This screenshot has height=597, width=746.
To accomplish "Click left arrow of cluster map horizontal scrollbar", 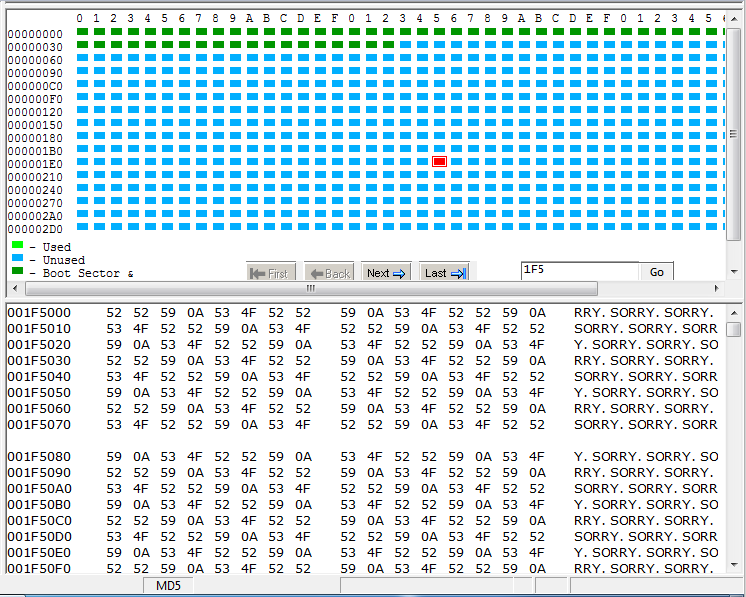I will pos(15,288).
